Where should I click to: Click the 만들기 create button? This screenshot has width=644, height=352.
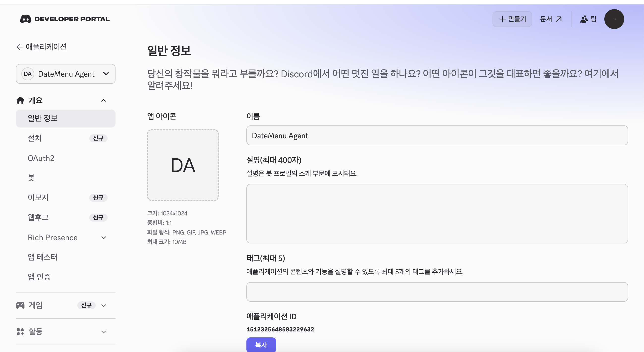[x=512, y=19]
